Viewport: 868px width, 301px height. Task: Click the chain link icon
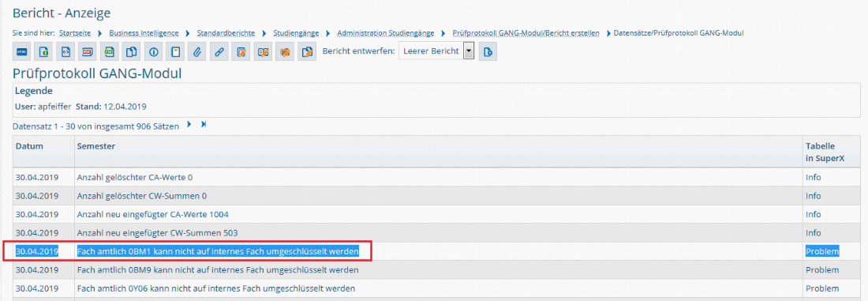tap(219, 51)
